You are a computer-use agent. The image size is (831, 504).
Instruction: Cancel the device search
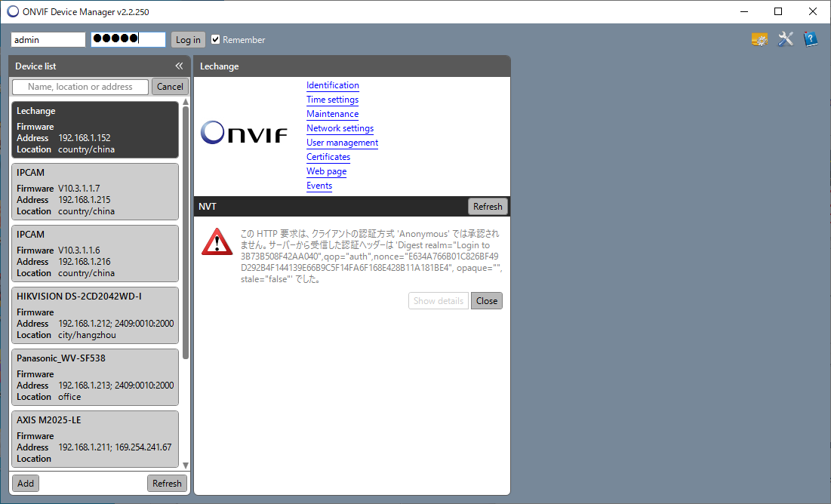pyautogui.click(x=170, y=86)
